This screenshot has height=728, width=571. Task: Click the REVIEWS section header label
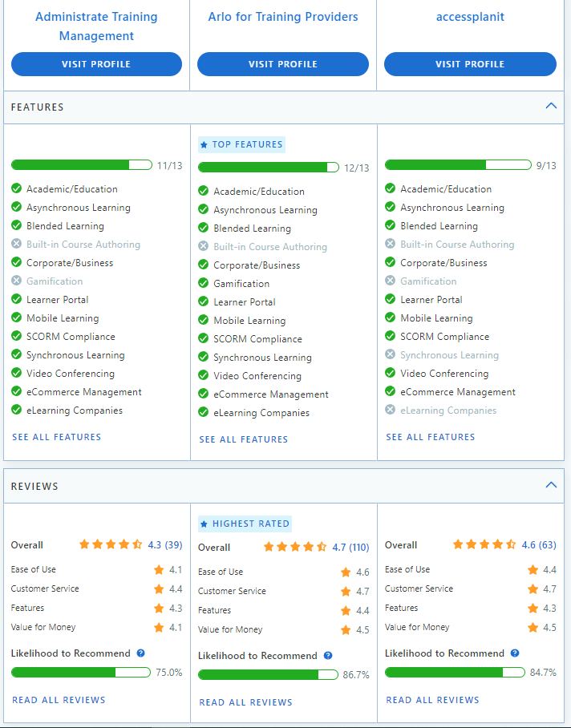coord(34,487)
